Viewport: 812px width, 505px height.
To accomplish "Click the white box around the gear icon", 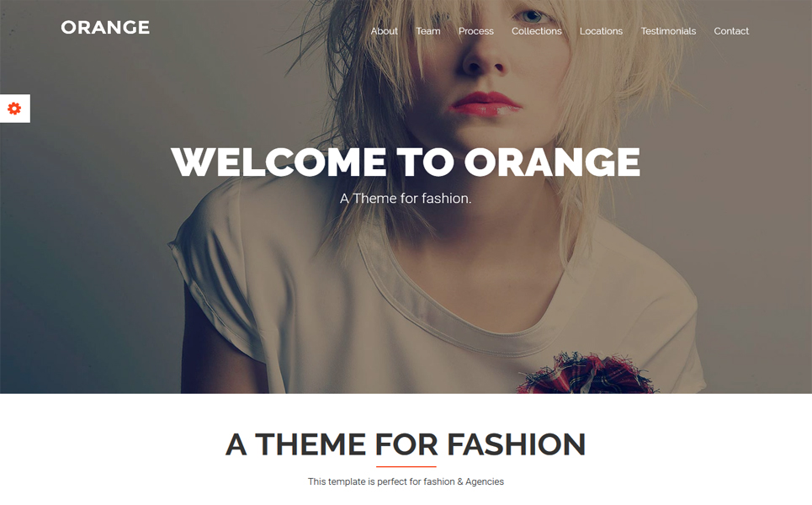I will [15, 109].
